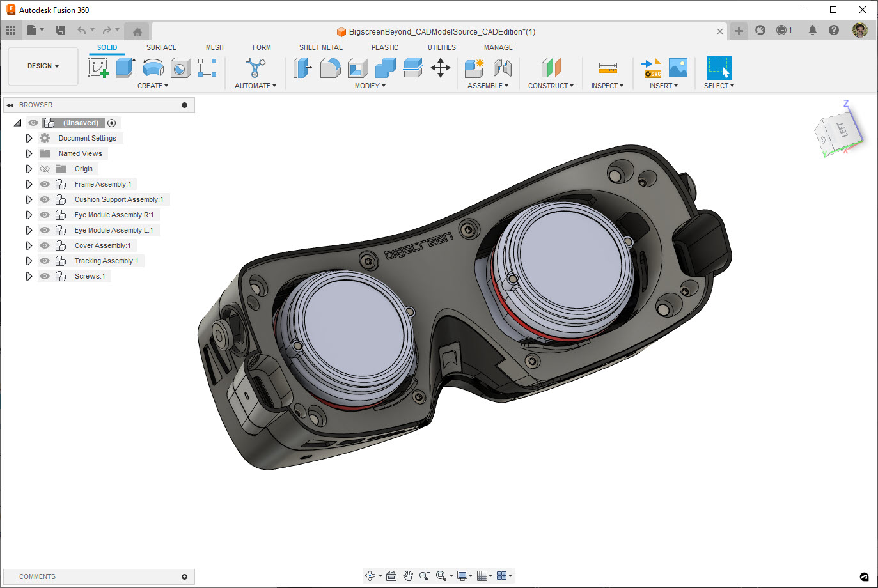The image size is (878, 588).
Task: Open the Orbit tool in navigation bar
Action: 370,576
